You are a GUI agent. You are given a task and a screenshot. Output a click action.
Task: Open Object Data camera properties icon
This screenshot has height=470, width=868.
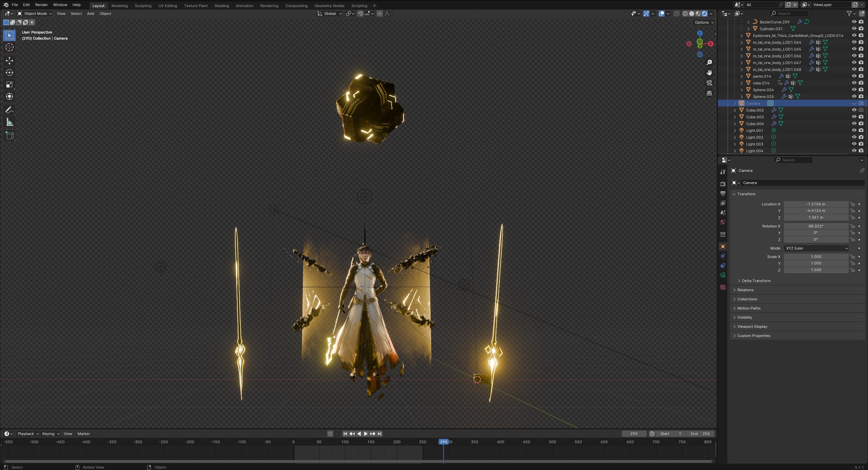coord(723,275)
